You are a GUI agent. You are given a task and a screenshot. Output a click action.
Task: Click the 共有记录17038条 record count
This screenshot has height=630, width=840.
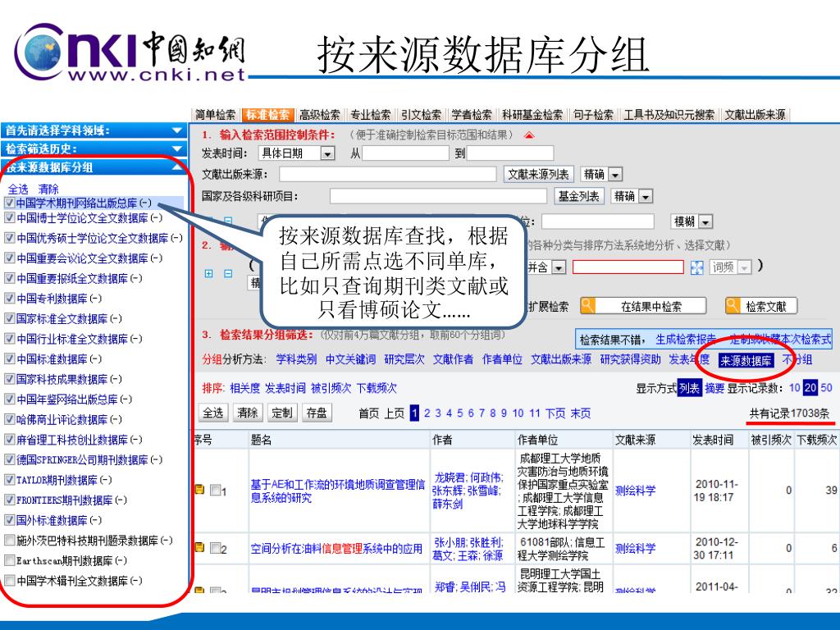(789, 413)
